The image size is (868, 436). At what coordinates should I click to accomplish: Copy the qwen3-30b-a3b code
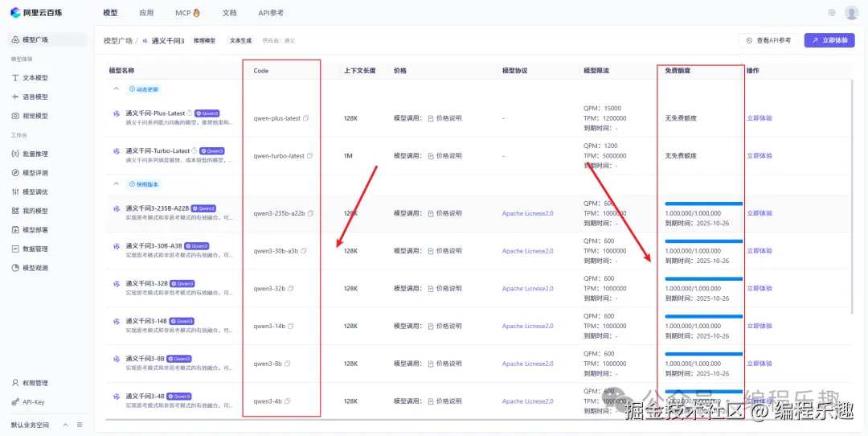tap(303, 250)
